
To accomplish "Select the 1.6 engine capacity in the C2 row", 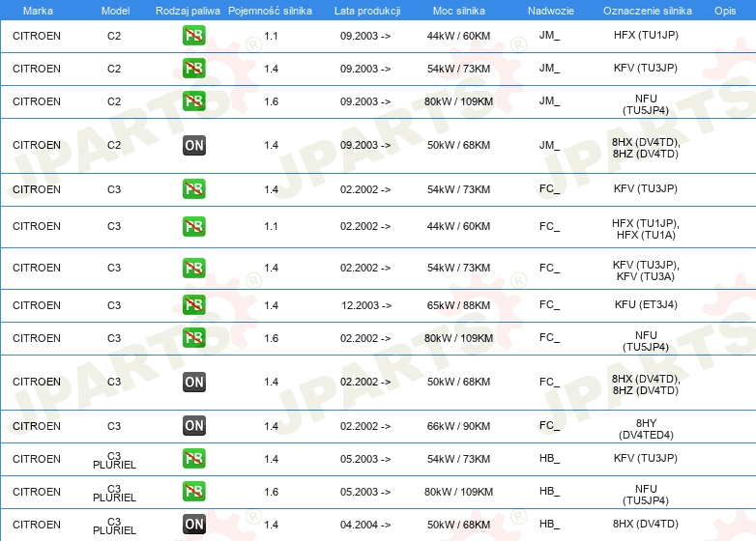I will click(271, 101).
